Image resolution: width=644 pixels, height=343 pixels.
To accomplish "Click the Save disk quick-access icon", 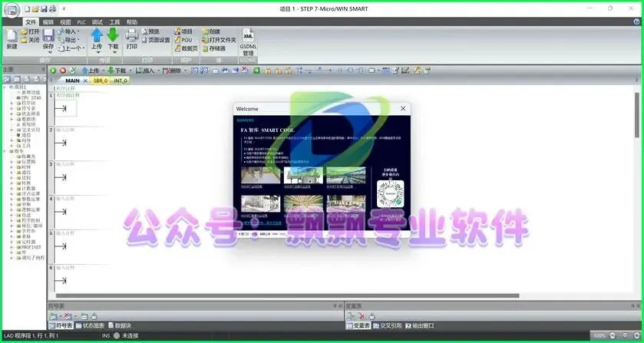I will (x=44, y=8).
